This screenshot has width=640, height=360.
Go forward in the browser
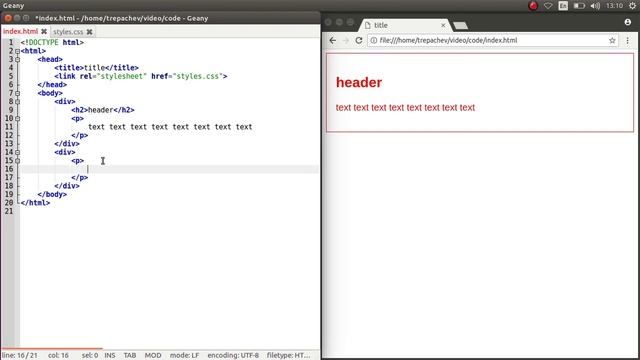[x=345, y=40]
